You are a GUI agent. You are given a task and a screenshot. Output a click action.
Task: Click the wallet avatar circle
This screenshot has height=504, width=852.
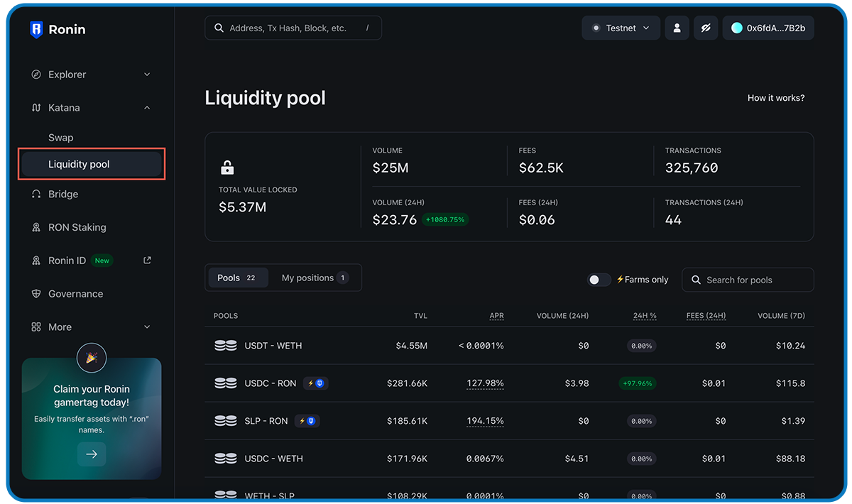coord(737,28)
